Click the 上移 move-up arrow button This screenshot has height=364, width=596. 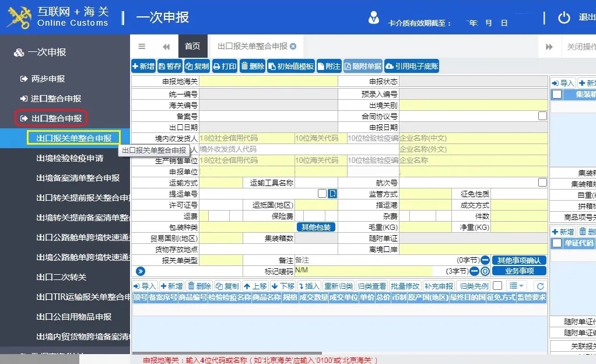tap(255, 286)
